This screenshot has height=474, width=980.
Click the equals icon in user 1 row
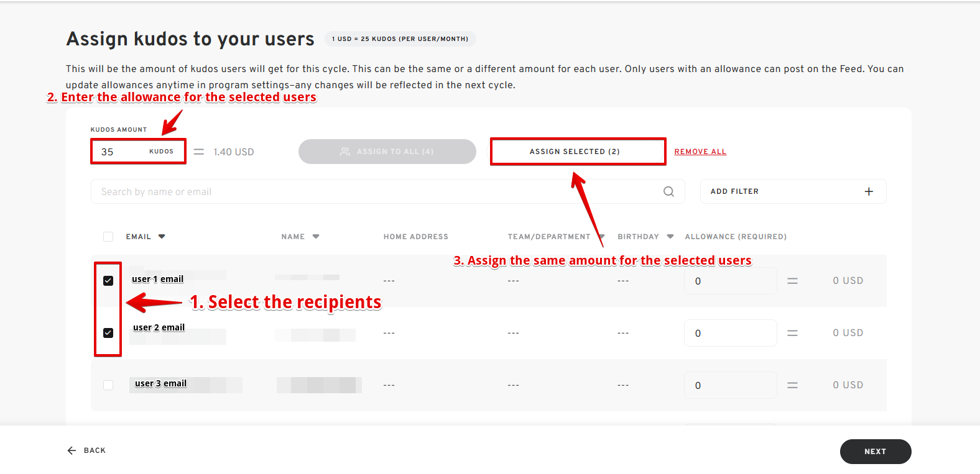pyautogui.click(x=792, y=281)
